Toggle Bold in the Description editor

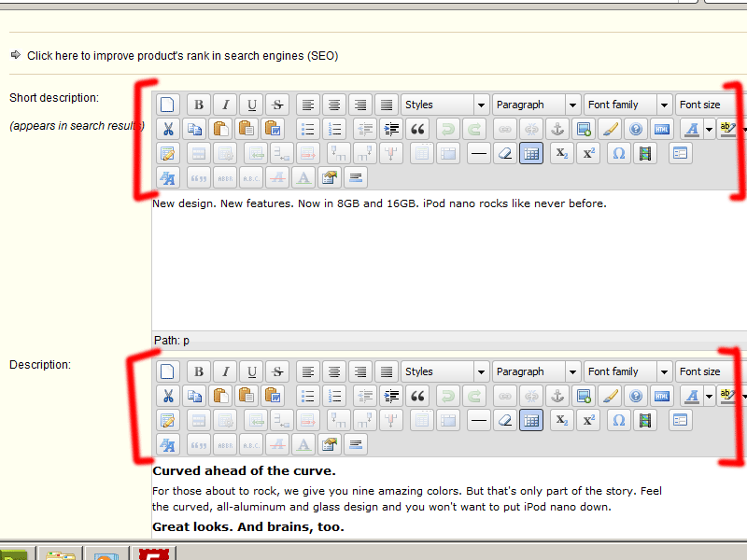(x=199, y=371)
